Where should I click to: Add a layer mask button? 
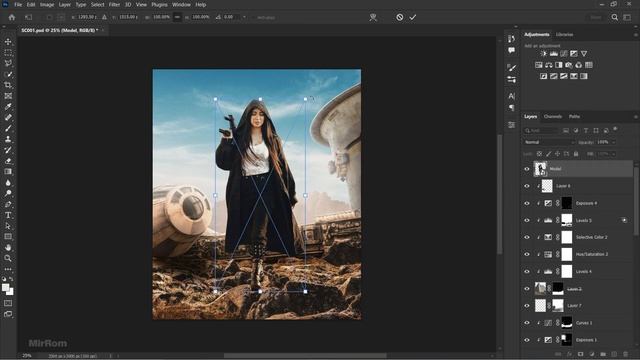pos(580,354)
